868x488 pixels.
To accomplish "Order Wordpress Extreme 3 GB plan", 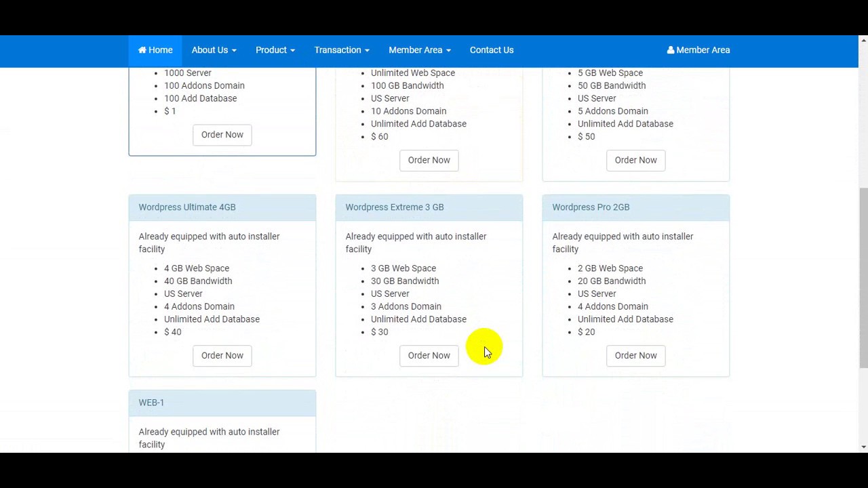I will coord(429,356).
